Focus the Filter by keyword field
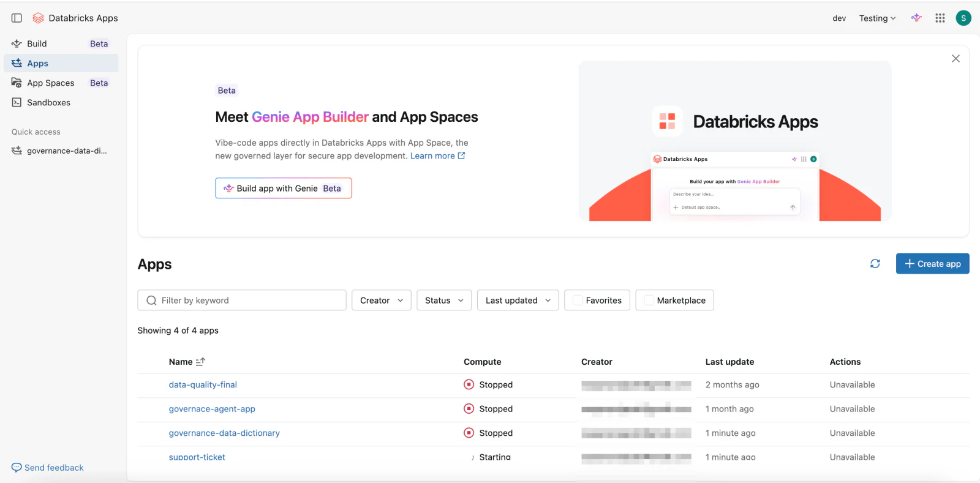The width and height of the screenshot is (980, 483). [x=242, y=300]
